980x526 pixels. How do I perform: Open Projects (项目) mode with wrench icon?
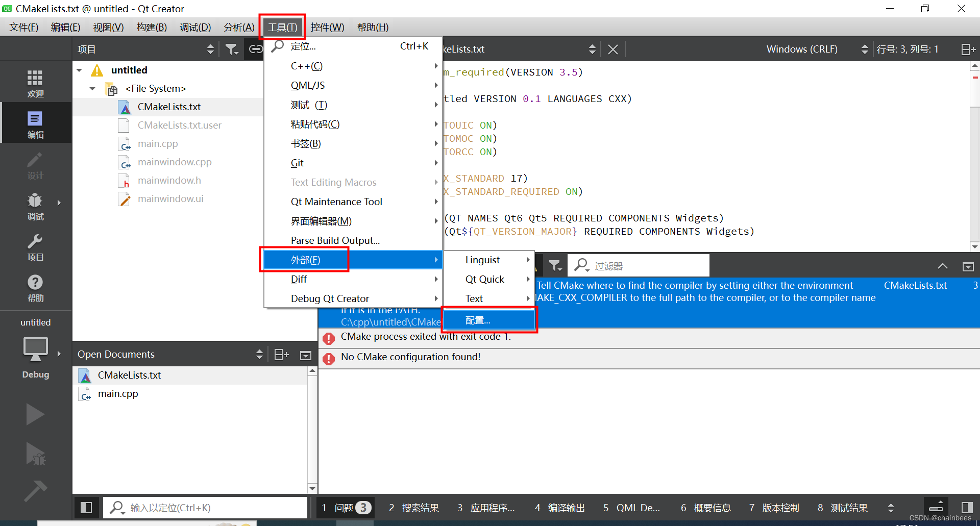[x=35, y=246]
